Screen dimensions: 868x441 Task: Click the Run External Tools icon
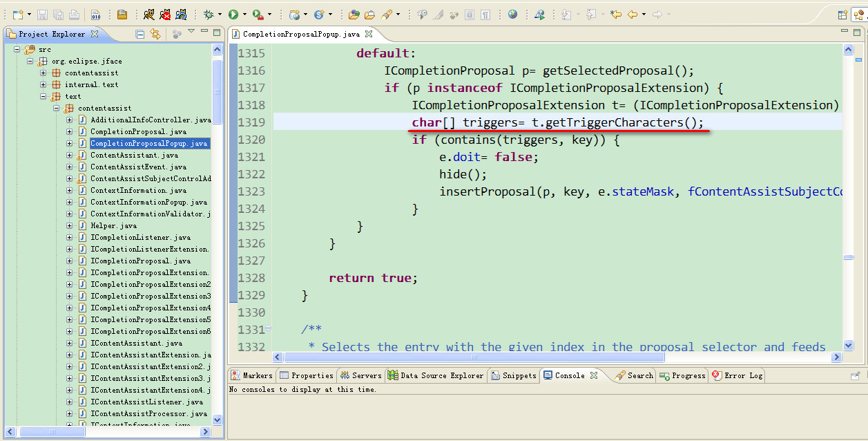(x=258, y=14)
